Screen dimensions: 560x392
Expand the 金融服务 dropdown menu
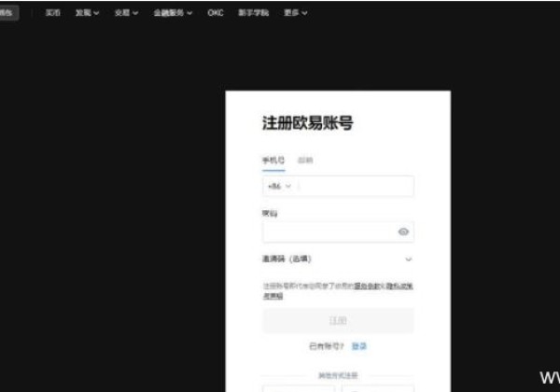click(173, 13)
